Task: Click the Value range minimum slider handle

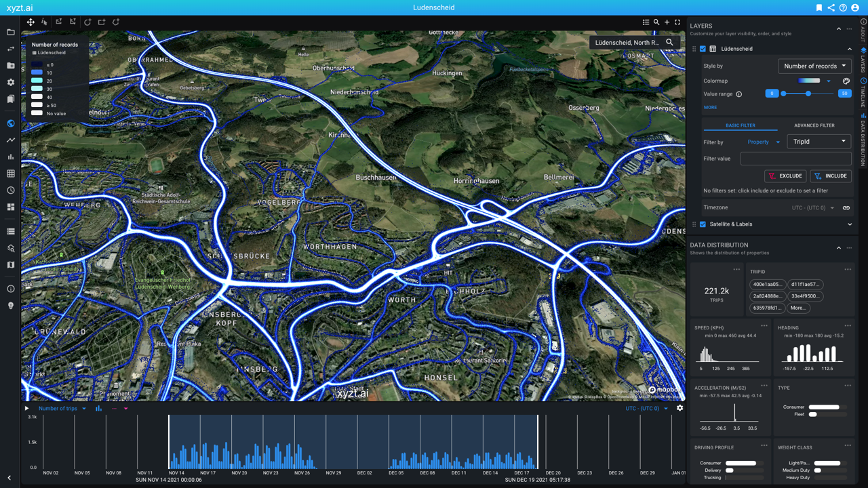Action: 783,94
